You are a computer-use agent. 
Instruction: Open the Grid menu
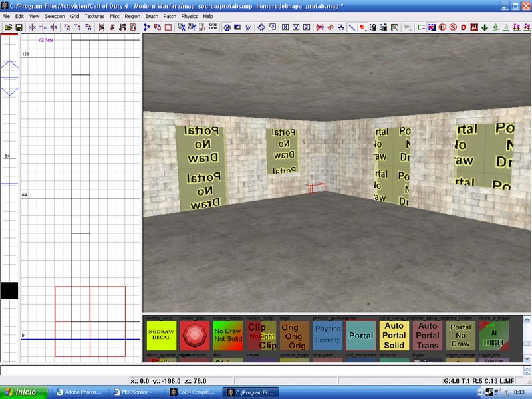74,16
